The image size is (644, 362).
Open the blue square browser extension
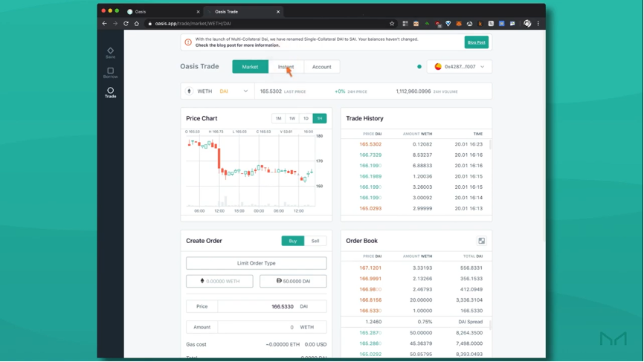(501, 23)
